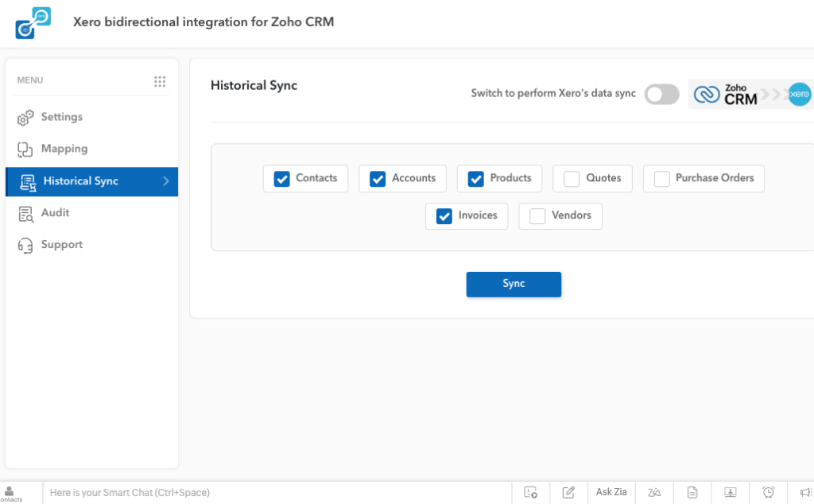
Task: Click the Settings gear icon
Action: [x=25, y=118]
